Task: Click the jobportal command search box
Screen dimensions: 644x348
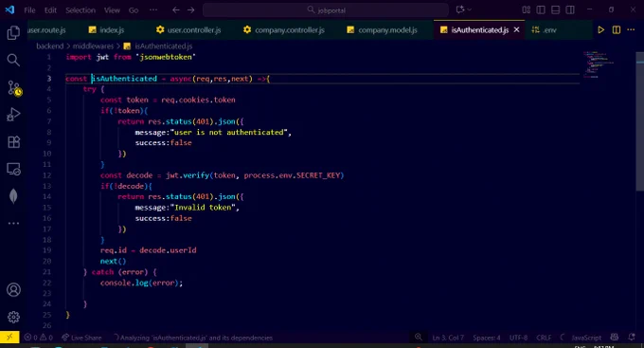Action: [326, 9]
